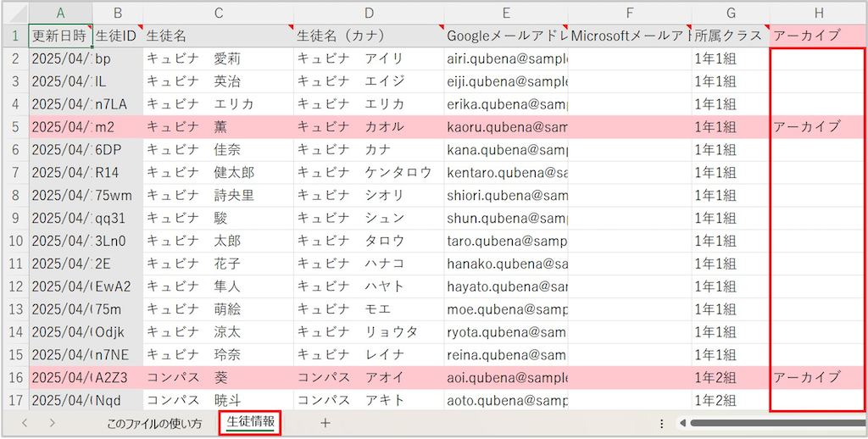The height and width of the screenshot is (439, 868).
Task: Select student ID cell 3Ln0
Action: click(x=118, y=241)
